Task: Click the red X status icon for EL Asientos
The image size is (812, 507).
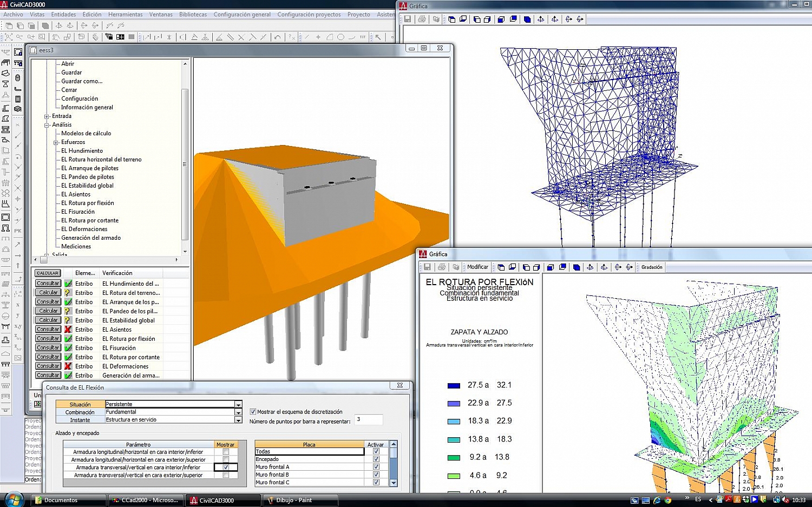Action: (x=68, y=330)
